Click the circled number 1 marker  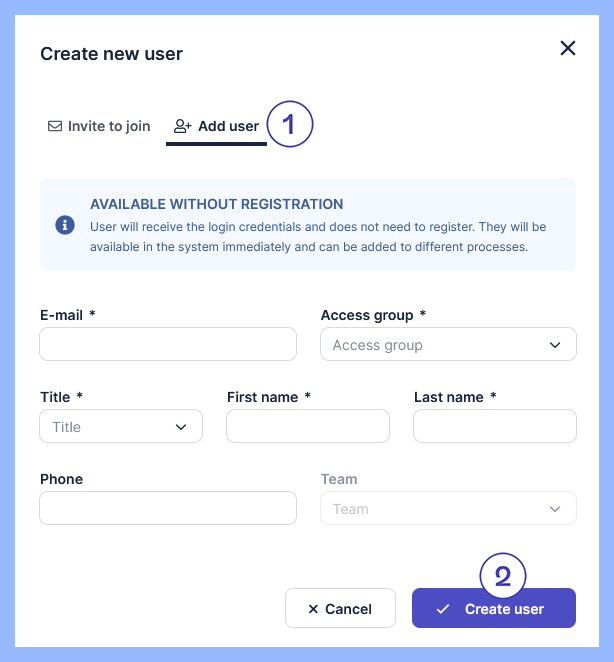click(x=290, y=126)
